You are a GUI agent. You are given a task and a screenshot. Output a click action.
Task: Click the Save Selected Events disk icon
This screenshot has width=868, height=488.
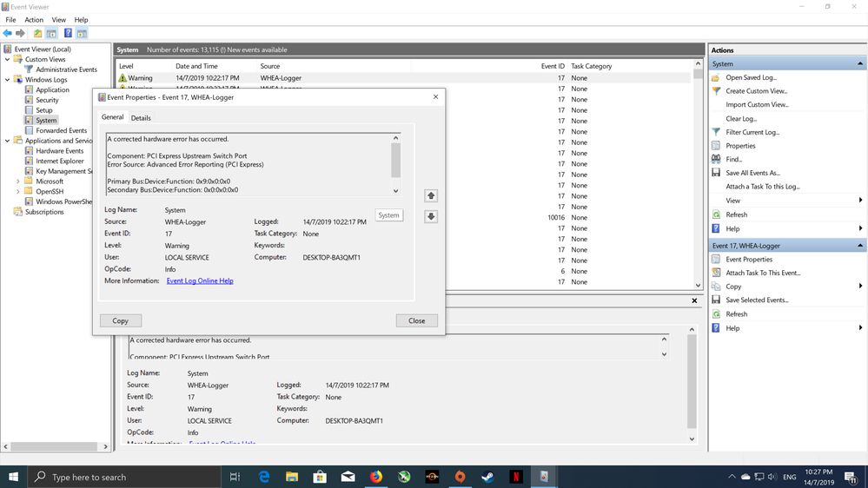coord(716,300)
